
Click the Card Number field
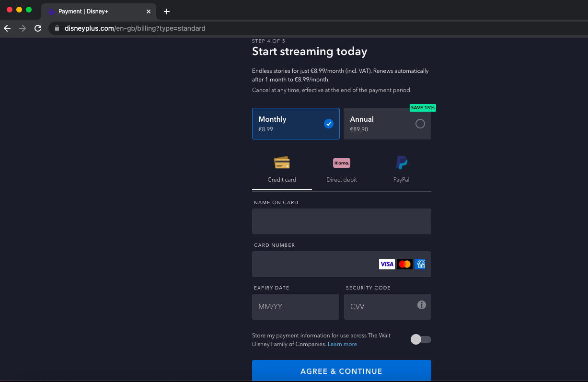(x=342, y=264)
